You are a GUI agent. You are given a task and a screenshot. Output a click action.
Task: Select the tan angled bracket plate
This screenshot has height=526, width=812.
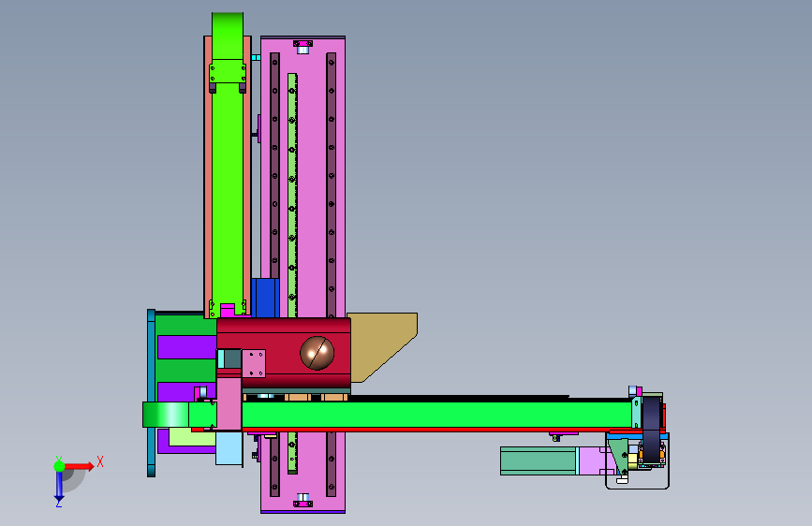(x=382, y=347)
